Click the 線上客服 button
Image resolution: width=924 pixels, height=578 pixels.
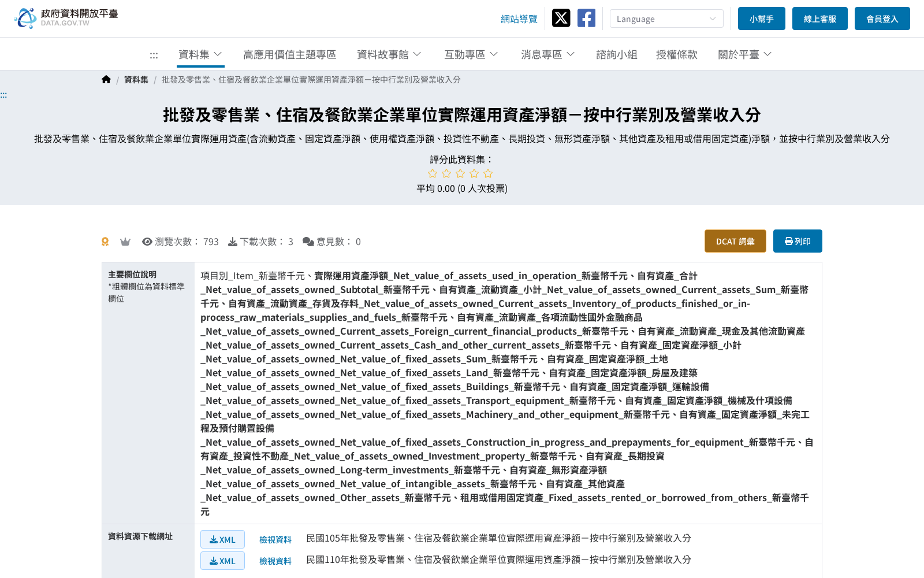coord(820,18)
